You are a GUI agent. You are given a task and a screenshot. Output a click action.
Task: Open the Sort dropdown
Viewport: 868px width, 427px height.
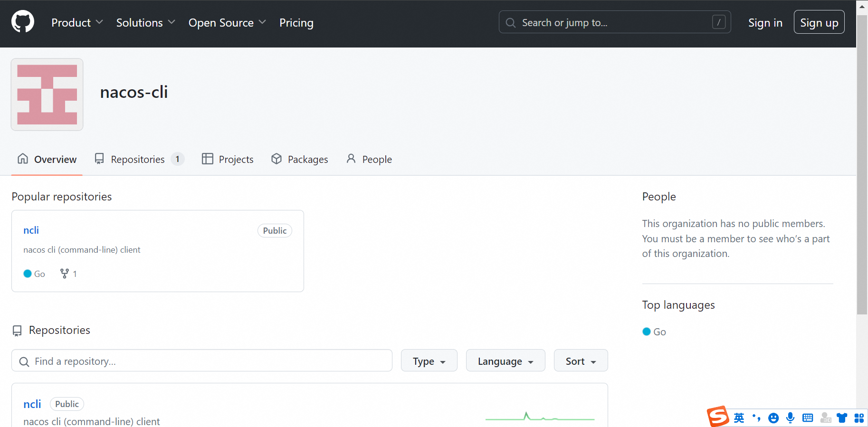tap(581, 361)
